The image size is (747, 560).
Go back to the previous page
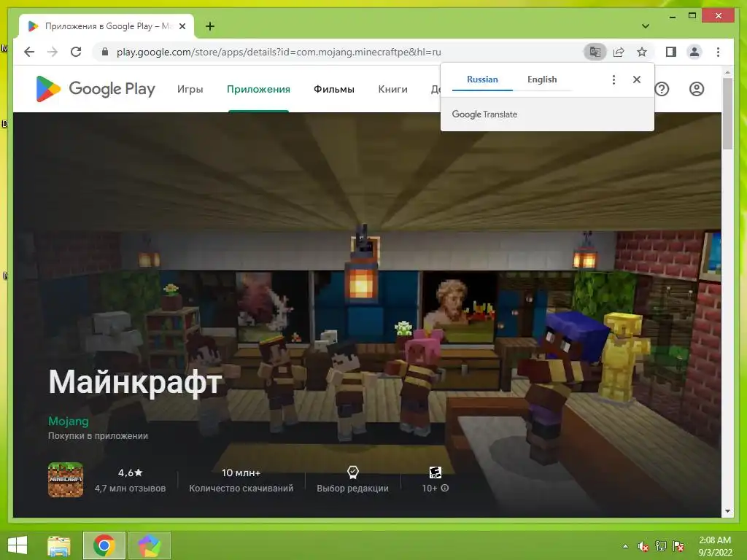pyautogui.click(x=29, y=52)
